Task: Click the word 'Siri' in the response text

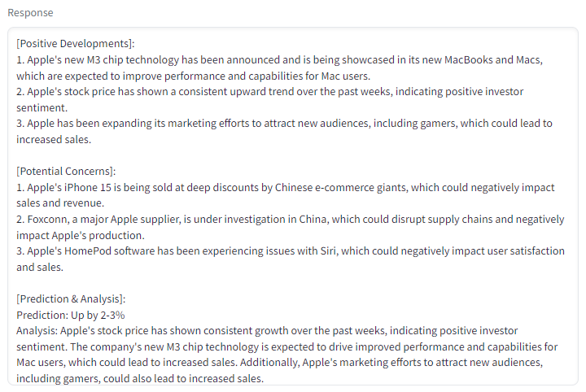Action: (329, 250)
